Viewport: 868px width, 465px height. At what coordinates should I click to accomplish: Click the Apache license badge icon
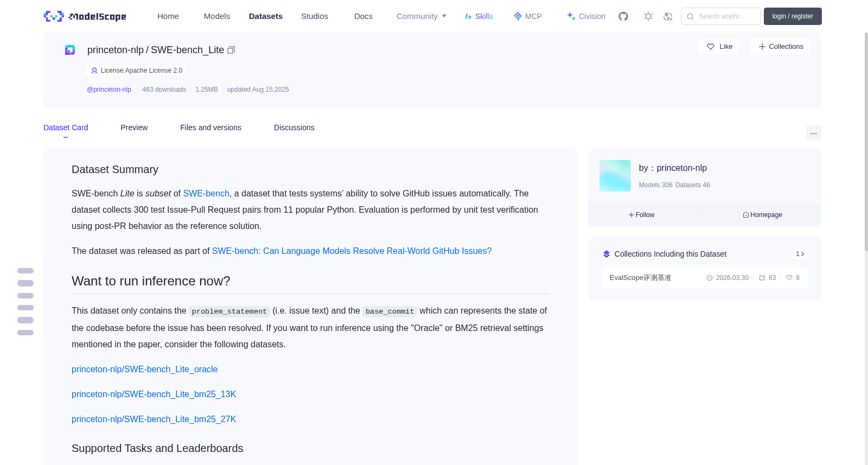click(94, 71)
